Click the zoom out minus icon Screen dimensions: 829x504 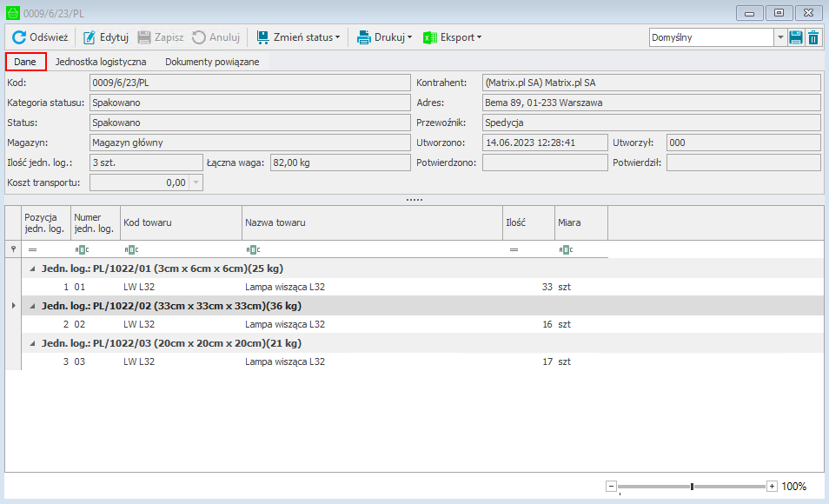(x=611, y=487)
